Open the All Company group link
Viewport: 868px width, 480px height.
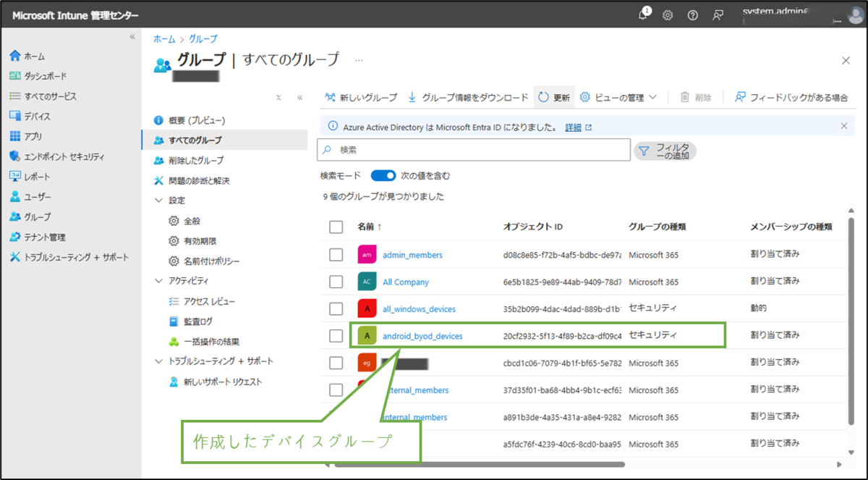tap(406, 282)
